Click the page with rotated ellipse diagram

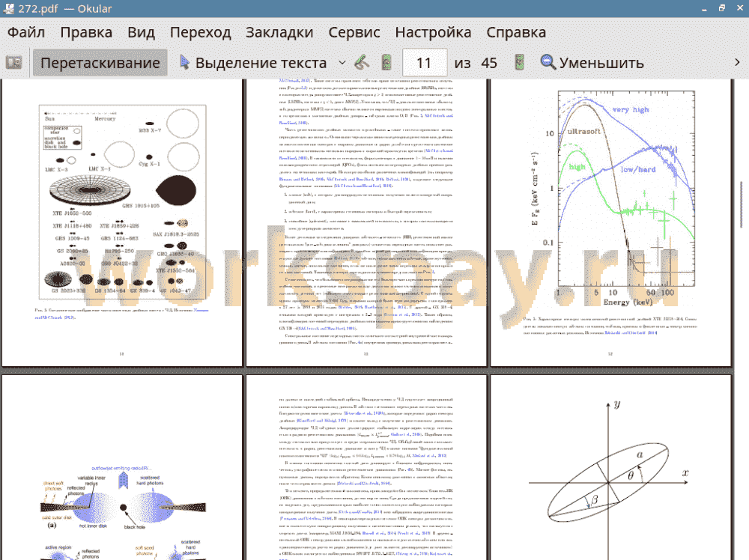click(611, 467)
